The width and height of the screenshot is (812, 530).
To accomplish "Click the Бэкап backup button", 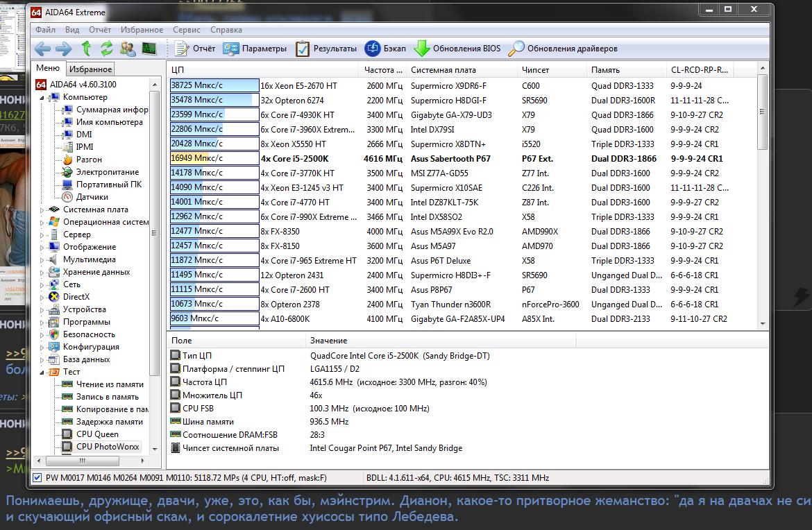I will tap(385, 49).
